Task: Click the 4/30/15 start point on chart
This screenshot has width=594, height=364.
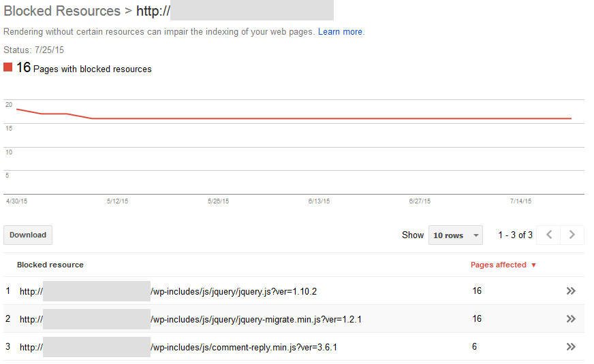Action: tap(16, 109)
